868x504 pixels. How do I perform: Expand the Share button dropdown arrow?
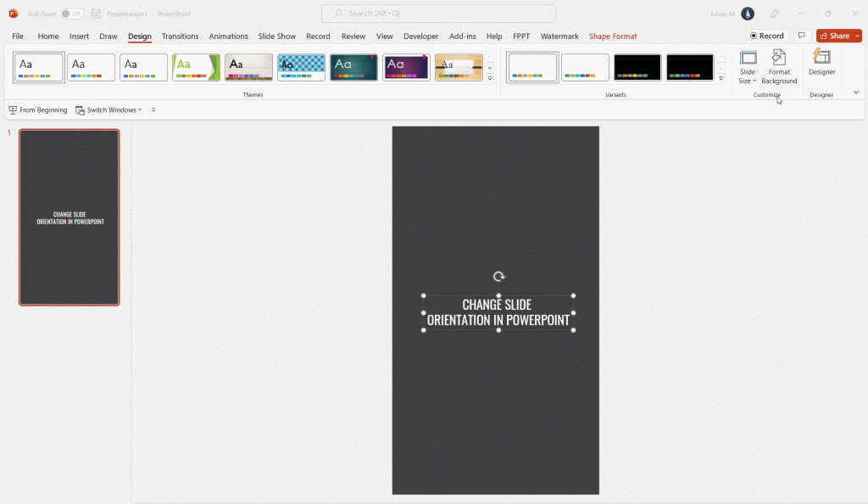(x=858, y=36)
